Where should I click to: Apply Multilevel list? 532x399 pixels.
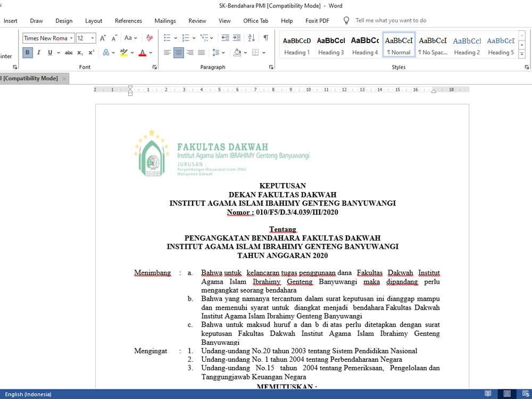[x=204, y=38]
